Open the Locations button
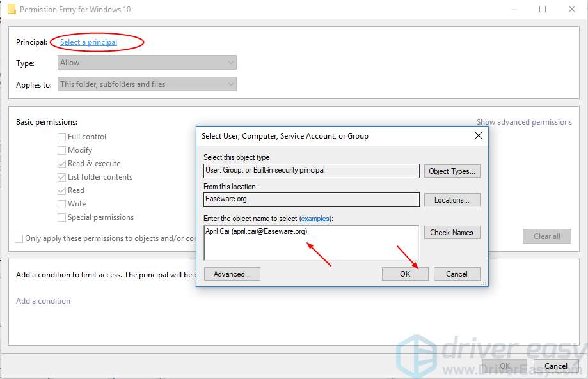588x379 pixels. point(452,200)
